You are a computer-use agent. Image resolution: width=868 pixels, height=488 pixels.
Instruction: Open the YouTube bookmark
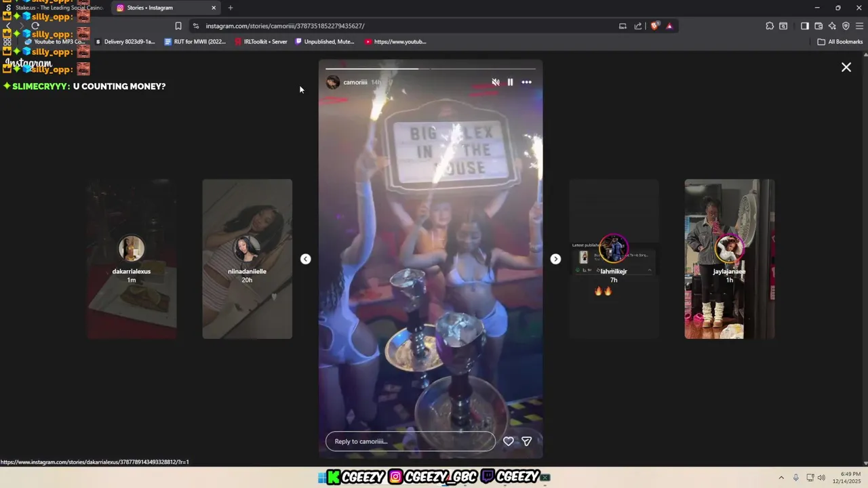(x=395, y=41)
